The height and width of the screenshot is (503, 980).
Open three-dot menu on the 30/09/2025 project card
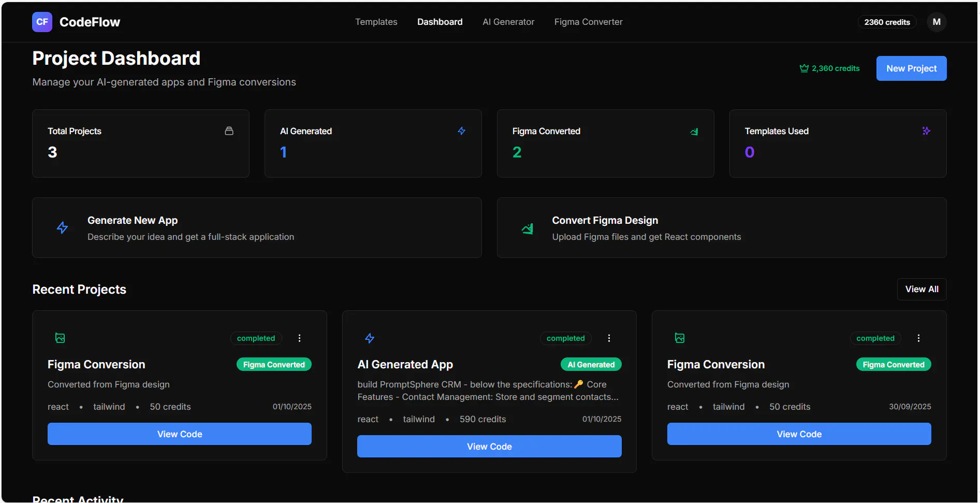tap(918, 338)
